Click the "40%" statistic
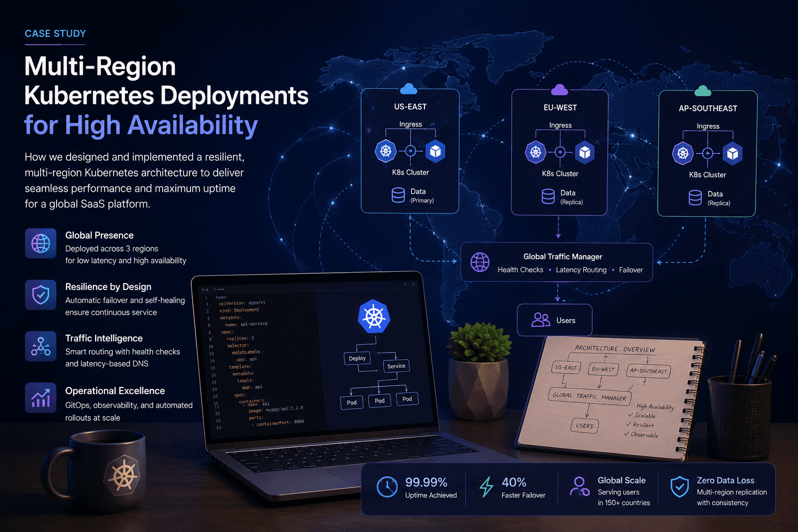The width and height of the screenshot is (798, 532). pyautogui.click(x=514, y=482)
